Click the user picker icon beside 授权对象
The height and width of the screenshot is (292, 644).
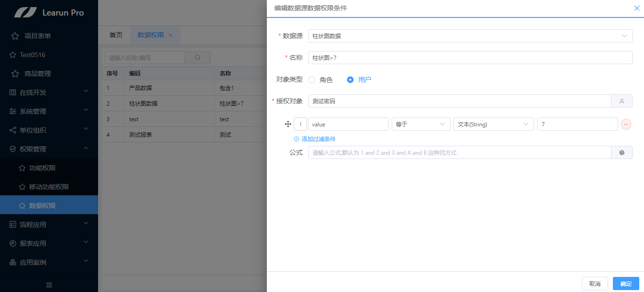[621, 101]
